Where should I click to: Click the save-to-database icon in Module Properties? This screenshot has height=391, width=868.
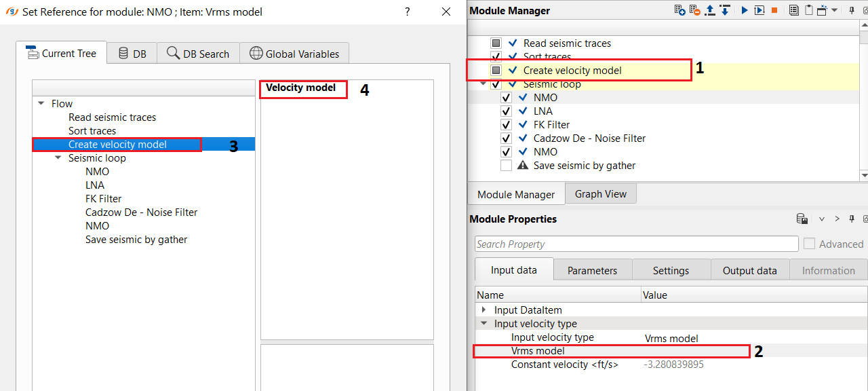click(802, 219)
